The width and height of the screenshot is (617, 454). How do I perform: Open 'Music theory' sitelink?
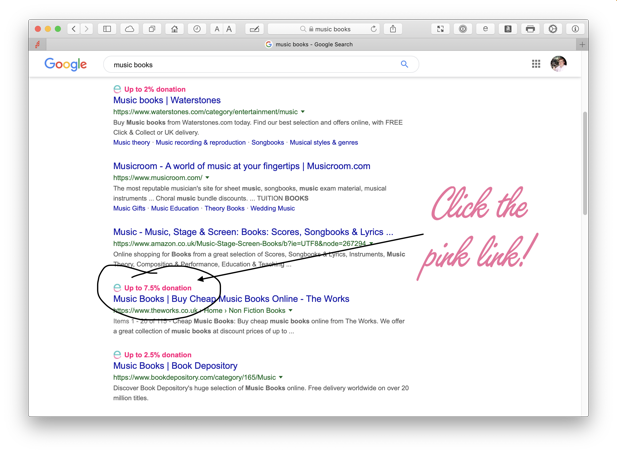pyautogui.click(x=131, y=142)
